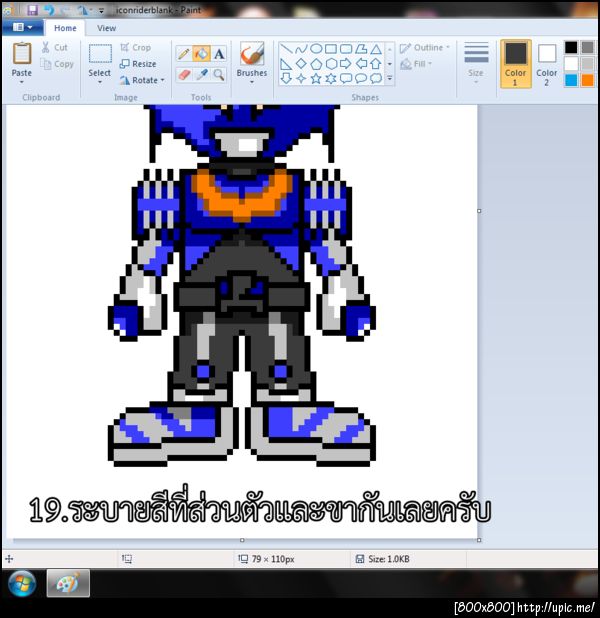Pick the black palette color

click(571, 47)
